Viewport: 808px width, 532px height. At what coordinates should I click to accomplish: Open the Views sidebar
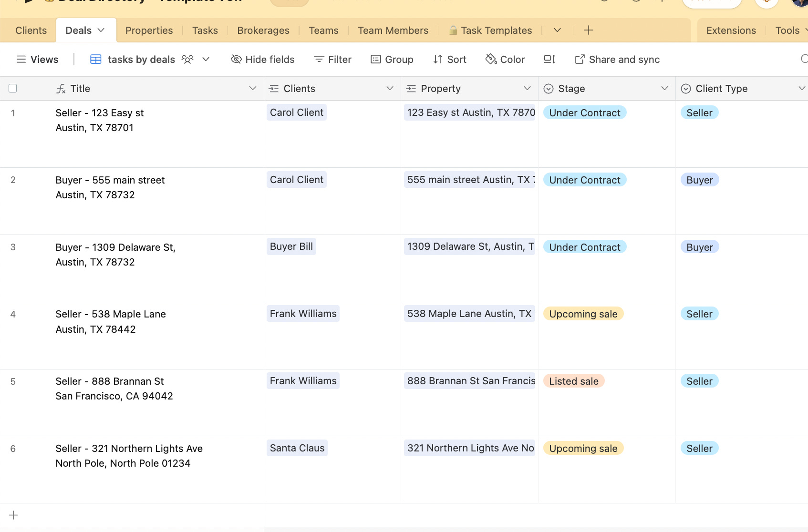click(x=37, y=59)
